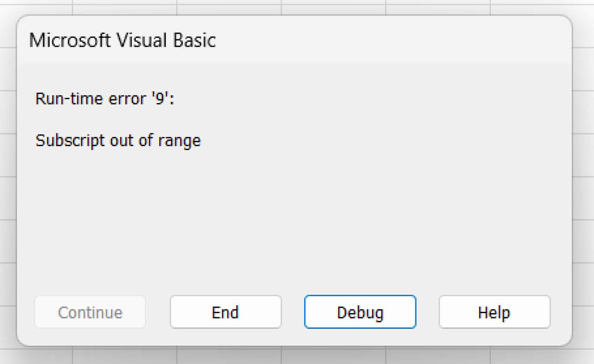Click the highlighted default Debug button
594x364 pixels.
(360, 312)
